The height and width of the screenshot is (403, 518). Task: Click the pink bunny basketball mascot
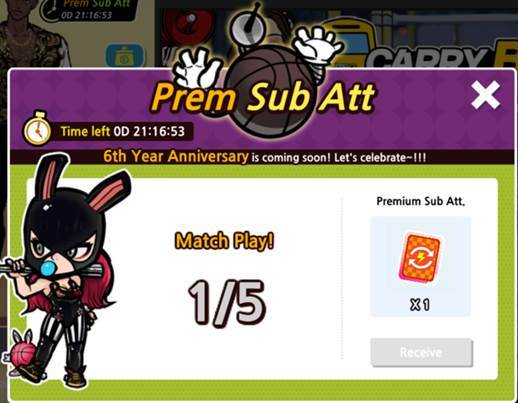coord(20,350)
